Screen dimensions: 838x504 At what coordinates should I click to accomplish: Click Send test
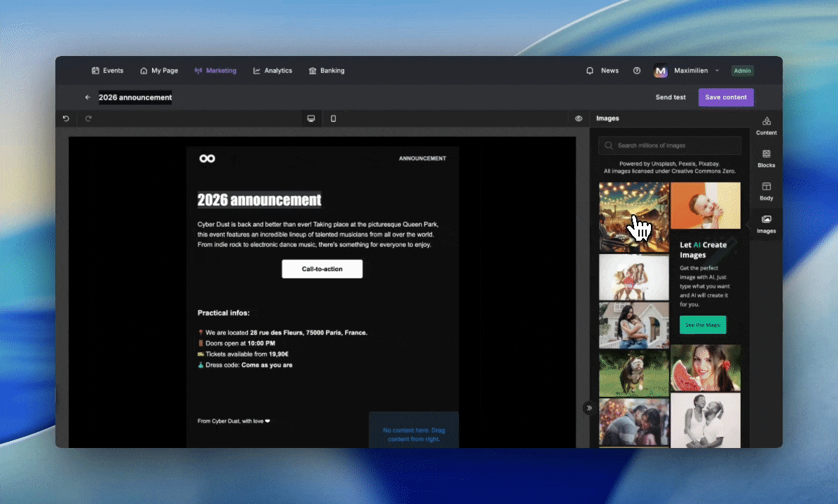coord(670,97)
